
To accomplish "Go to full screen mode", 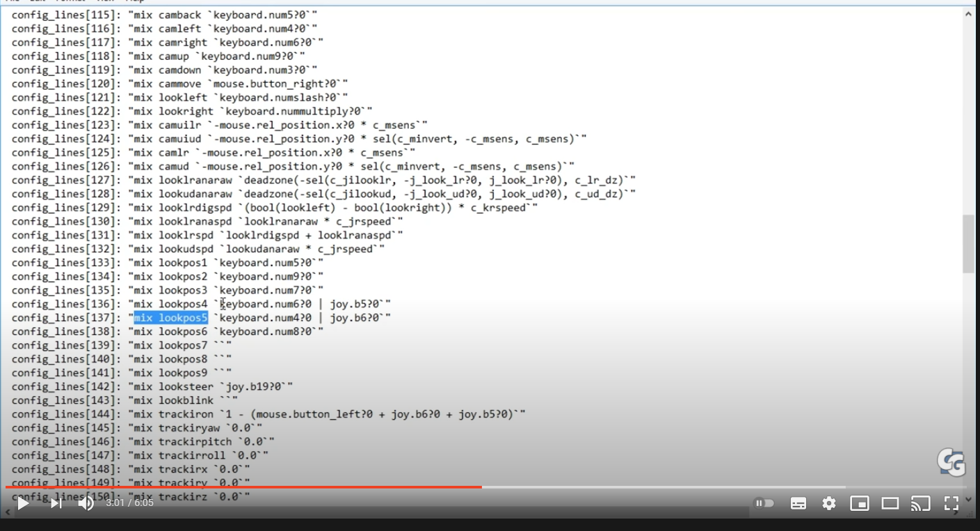I will click(x=951, y=503).
